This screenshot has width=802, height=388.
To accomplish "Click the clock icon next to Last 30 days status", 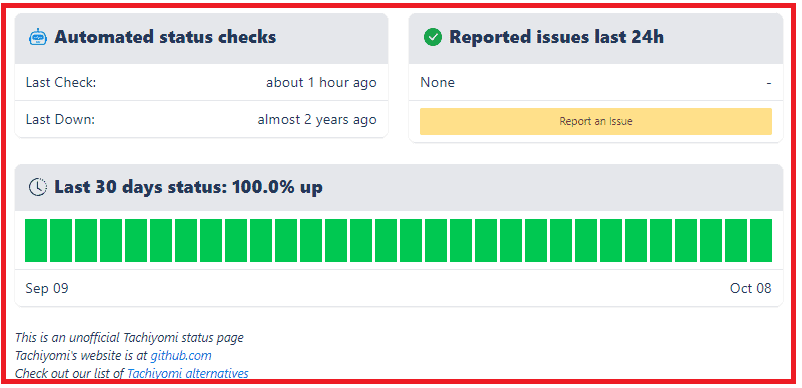I will click(x=38, y=187).
